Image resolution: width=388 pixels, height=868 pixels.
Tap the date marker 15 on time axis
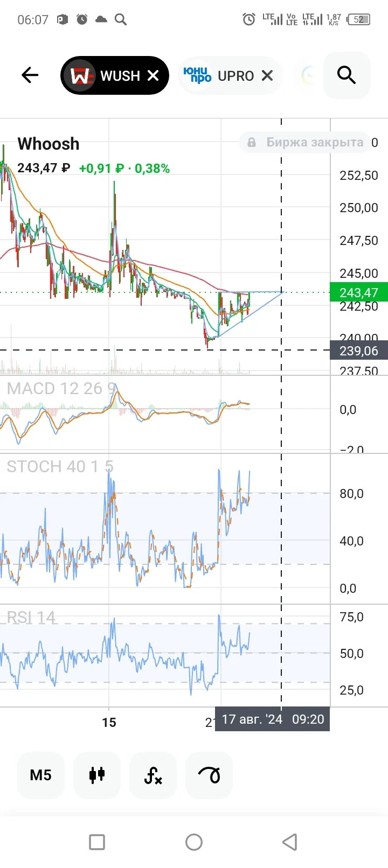[x=109, y=723]
